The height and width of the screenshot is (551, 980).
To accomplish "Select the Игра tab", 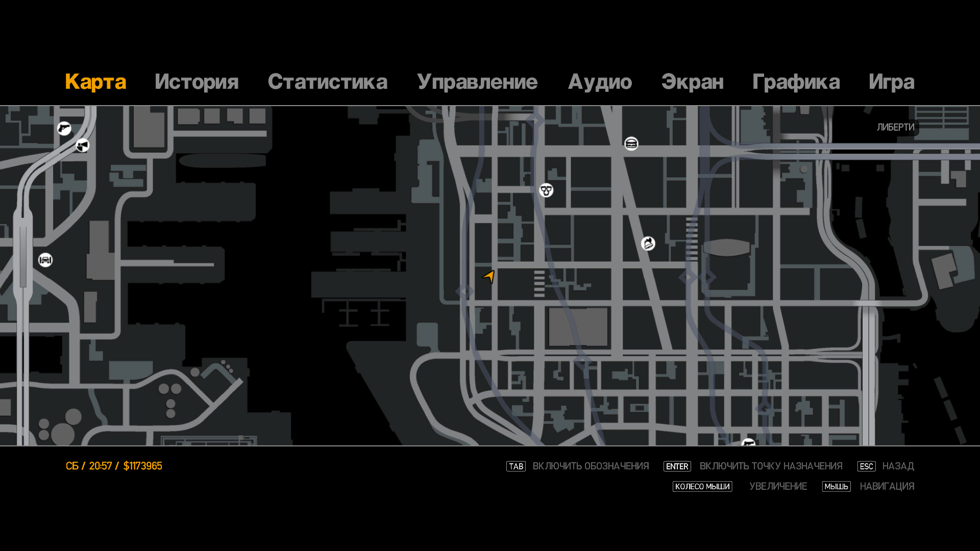I will click(891, 82).
